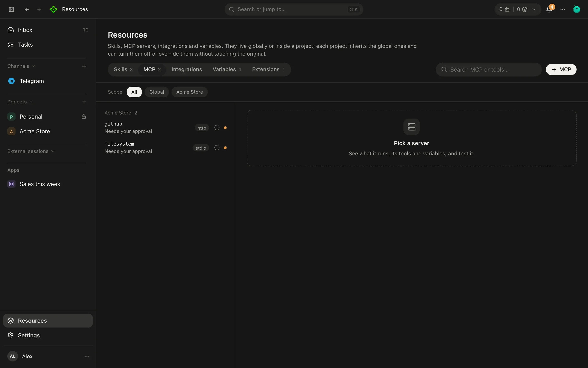This screenshot has height=368, width=588.
Task: Switch to the MCP tab
Action: coord(152,69)
